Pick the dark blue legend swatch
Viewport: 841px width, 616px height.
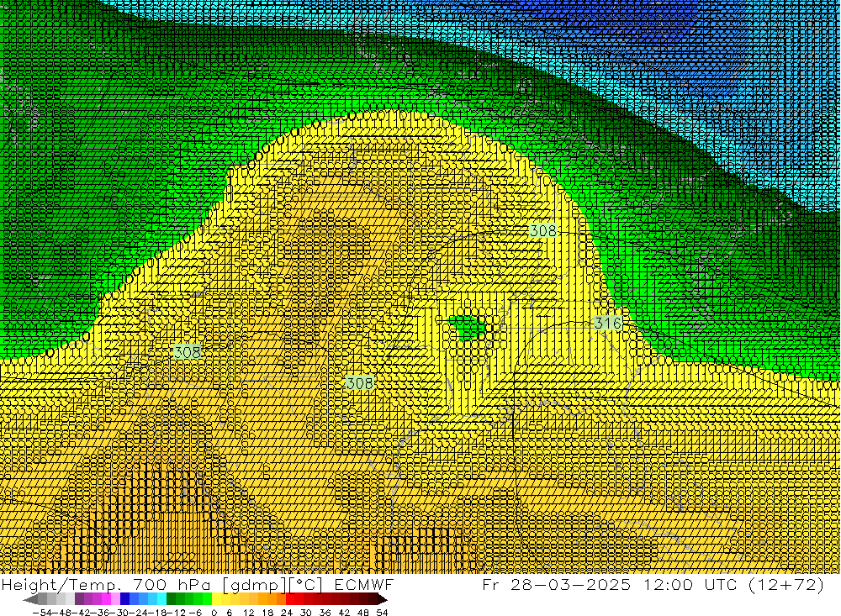click(x=124, y=599)
